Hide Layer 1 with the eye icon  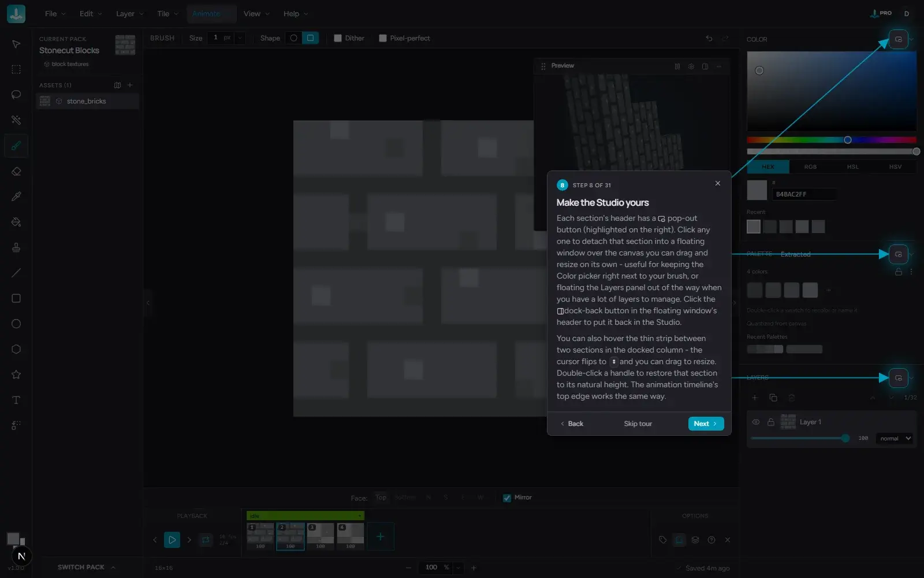pyautogui.click(x=756, y=422)
